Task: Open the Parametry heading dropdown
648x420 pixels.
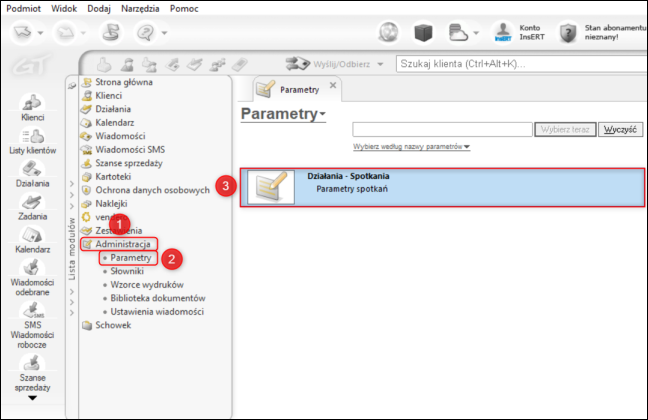Action: [283, 114]
